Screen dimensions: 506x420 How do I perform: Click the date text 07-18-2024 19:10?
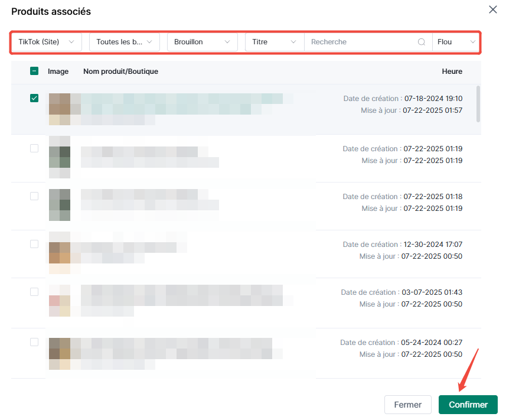pyautogui.click(x=433, y=99)
